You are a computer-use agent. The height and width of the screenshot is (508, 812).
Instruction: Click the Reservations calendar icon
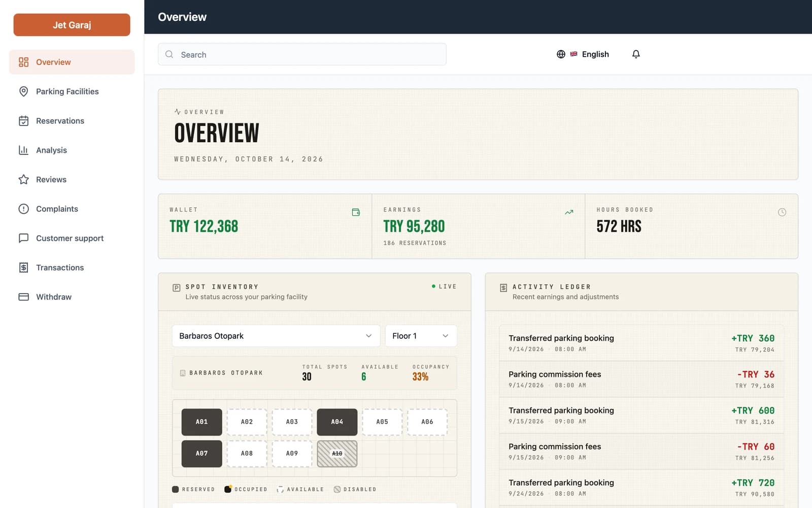click(23, 121)
